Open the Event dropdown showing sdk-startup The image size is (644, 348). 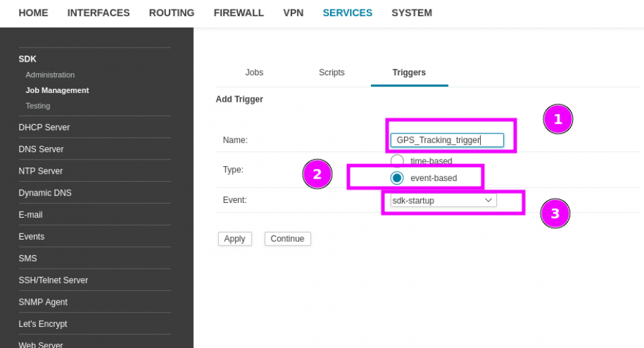(x=443, y=201)
